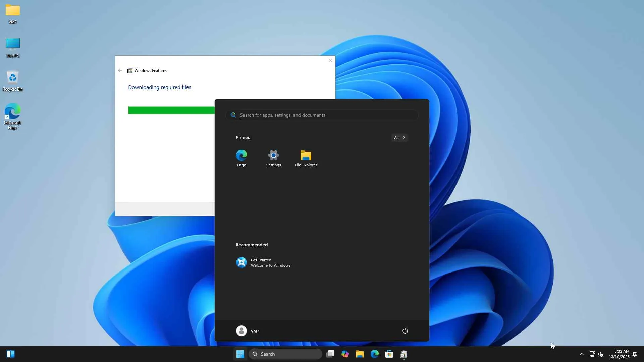This screenshot has width=644, height=362.
Task: Click taskbar Search box
Action: (x=285, y=354)
